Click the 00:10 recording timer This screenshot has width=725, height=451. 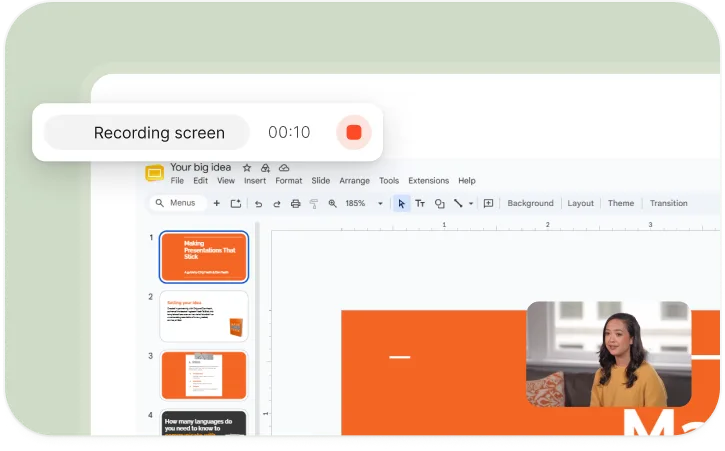[x=289, y=132]
